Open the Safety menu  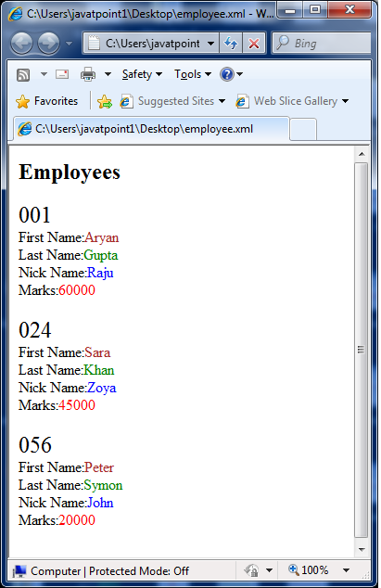click(142, 74)
